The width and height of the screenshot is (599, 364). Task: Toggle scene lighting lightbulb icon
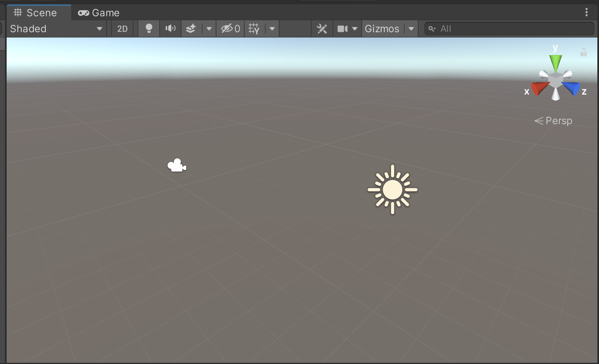(x=149, y=29)
